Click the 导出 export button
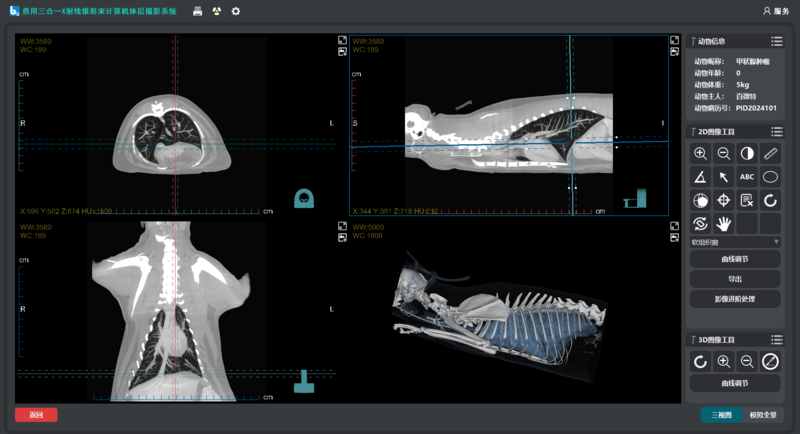This screenshot has height=434, width=800. point(735,279)
